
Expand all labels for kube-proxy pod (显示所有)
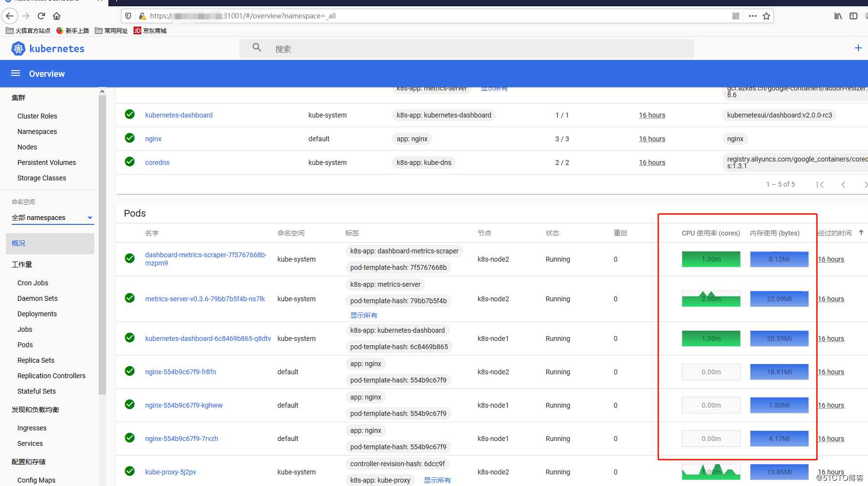pyautogui.click(x=437, y=480)
